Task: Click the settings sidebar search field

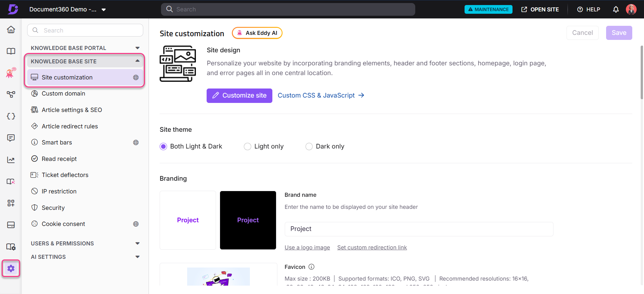Action: [x=85, y=30]
